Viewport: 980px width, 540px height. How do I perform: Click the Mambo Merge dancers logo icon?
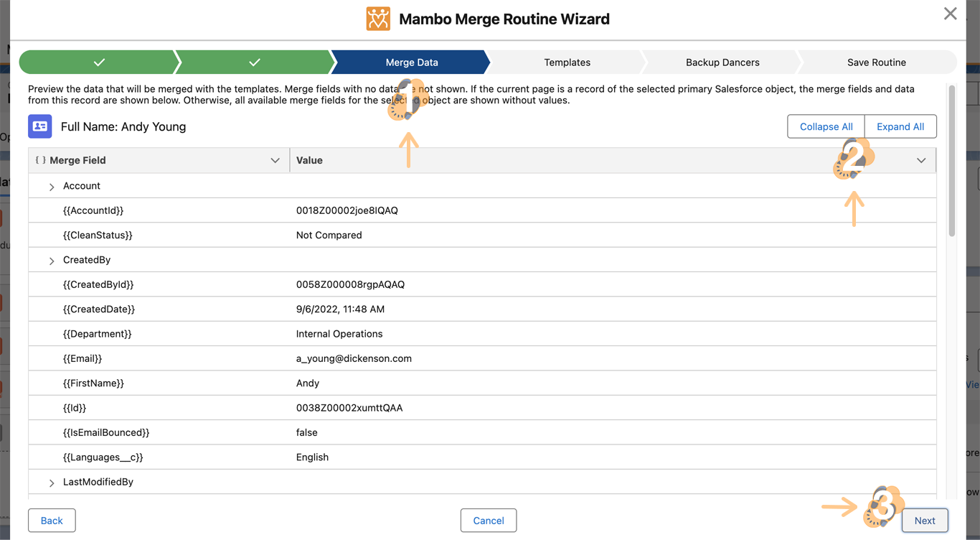coord(378,19)
